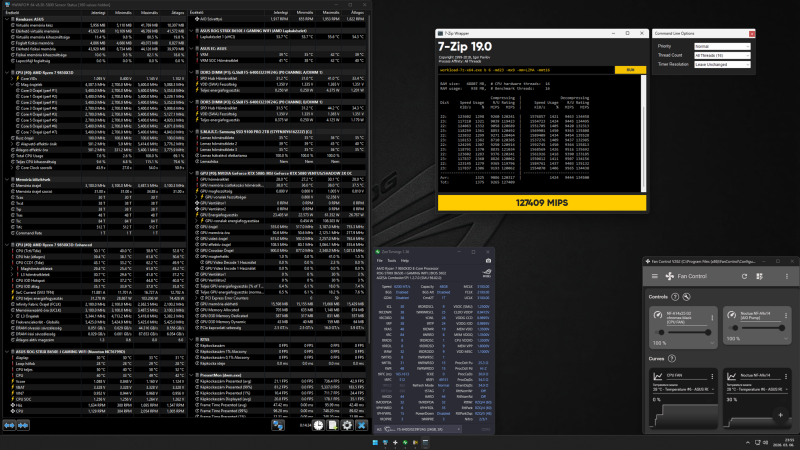Open the Help menu in ZenTimings
Screen dimensions: 800x450
[405, 261]
